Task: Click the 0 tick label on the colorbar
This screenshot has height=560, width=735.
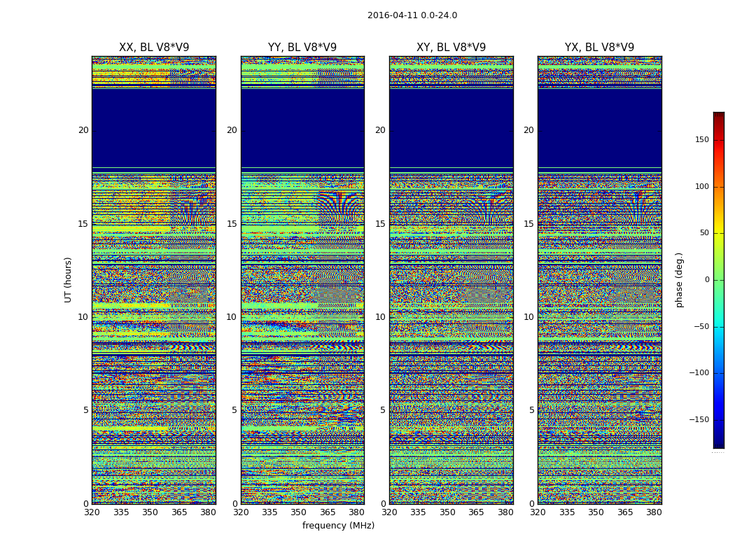Action: [x=706, y=280]
